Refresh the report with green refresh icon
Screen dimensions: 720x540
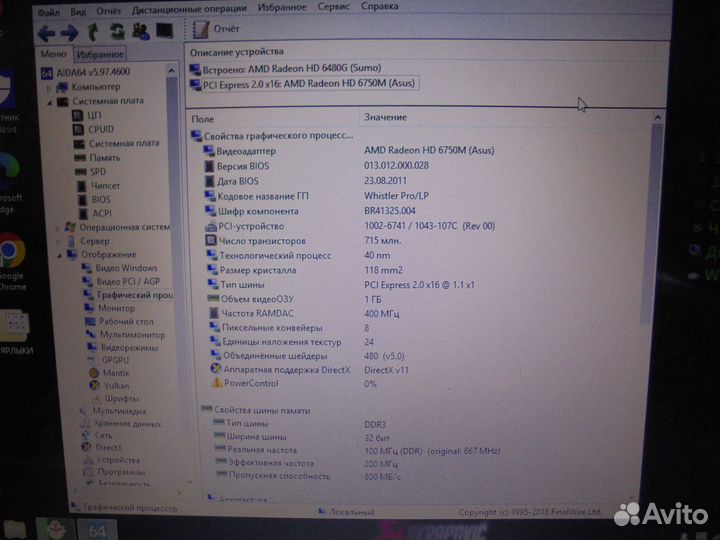(117, 31)
